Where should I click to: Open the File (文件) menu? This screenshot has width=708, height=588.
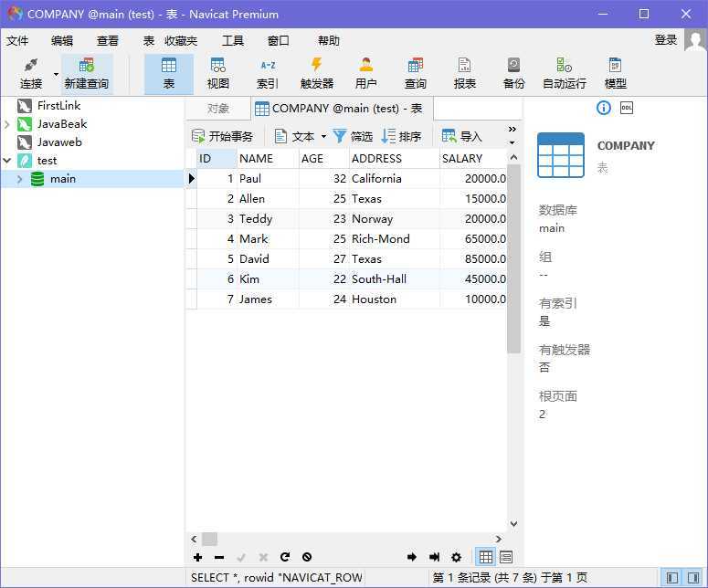[x=17, y=40]
